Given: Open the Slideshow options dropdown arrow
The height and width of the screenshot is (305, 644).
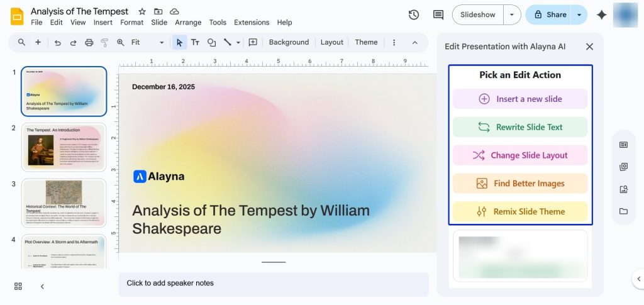Looking at the screenshot, I should pyautogui.click(x=513, y=14).
